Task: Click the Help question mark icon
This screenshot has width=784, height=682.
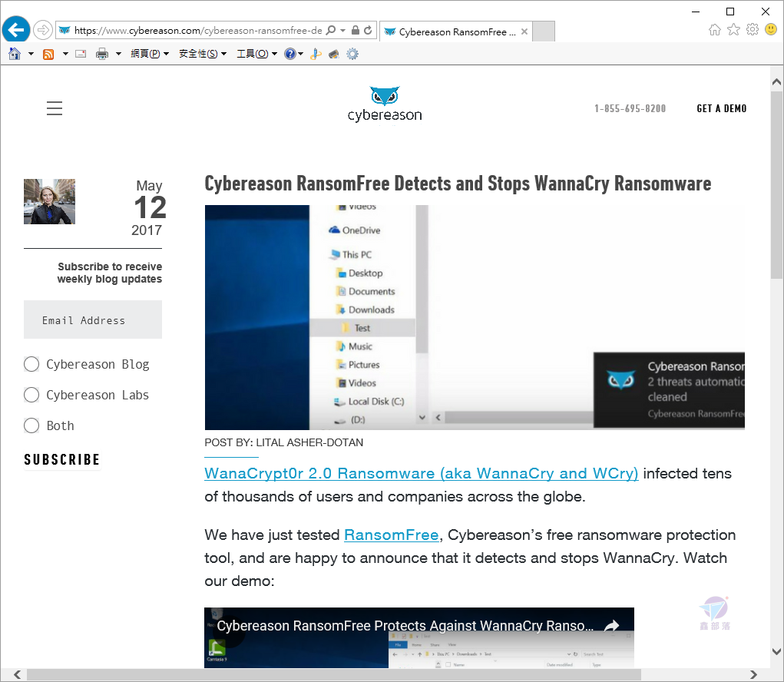Action: click(290, 54)
